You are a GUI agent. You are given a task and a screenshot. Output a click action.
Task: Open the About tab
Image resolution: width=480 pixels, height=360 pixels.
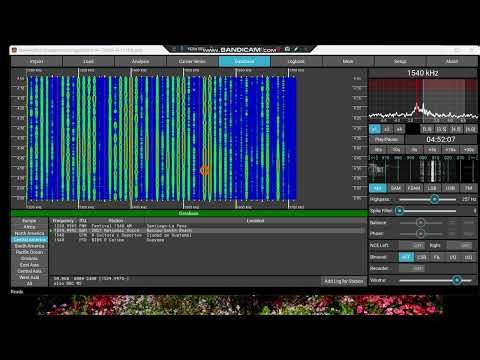coord(452,61)
